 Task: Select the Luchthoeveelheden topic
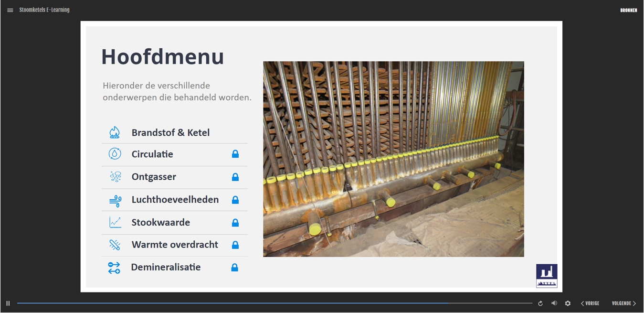(175, 200)
